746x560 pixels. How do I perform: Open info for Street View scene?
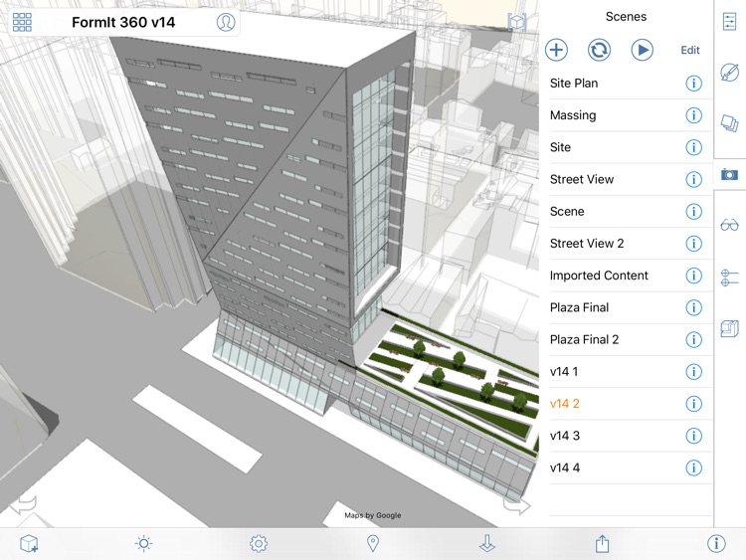(693, 179)
